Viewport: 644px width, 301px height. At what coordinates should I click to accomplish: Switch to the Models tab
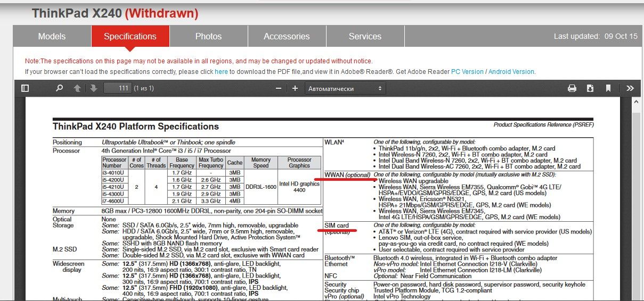[x=52, y=36]
